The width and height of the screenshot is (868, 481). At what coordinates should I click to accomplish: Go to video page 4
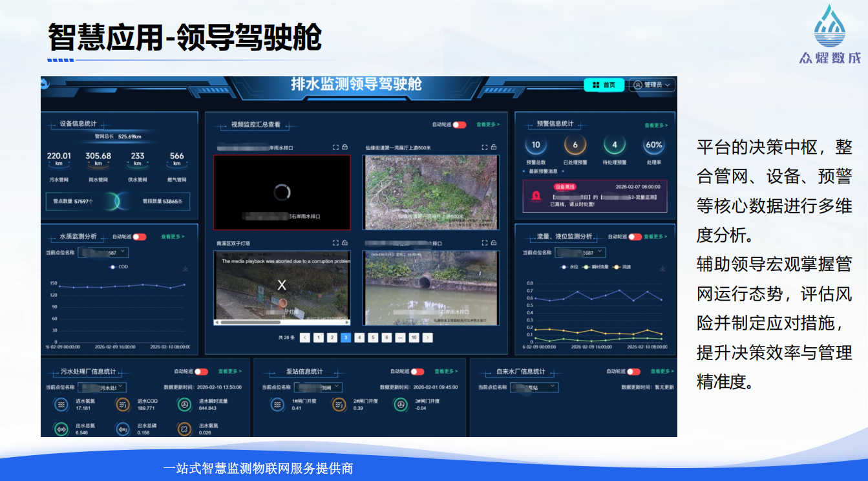[359, 337]
